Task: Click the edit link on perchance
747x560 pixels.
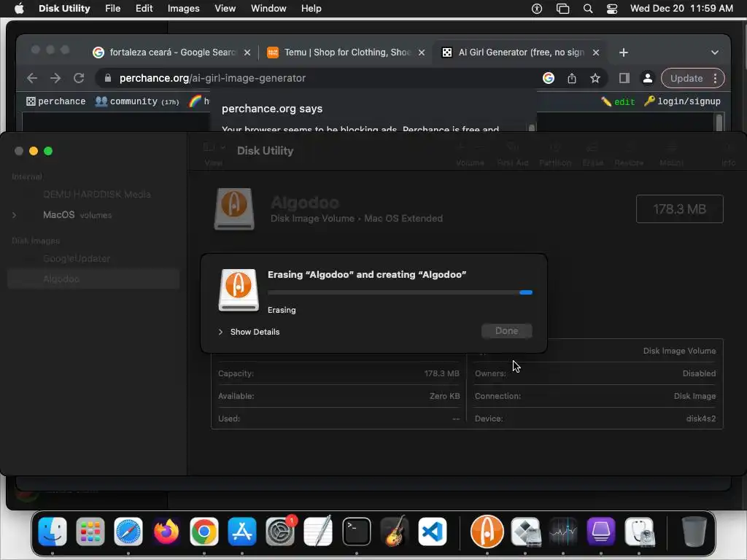Action: [x=618, y=101]
